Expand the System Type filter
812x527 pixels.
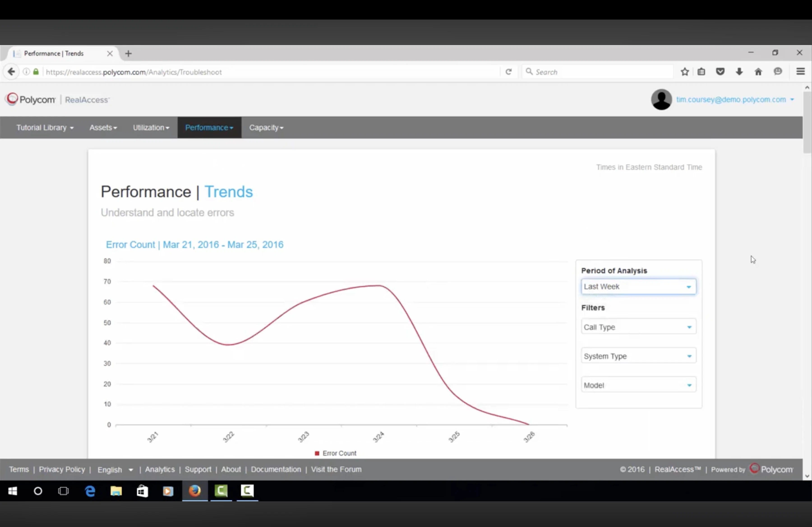[638, 356]
